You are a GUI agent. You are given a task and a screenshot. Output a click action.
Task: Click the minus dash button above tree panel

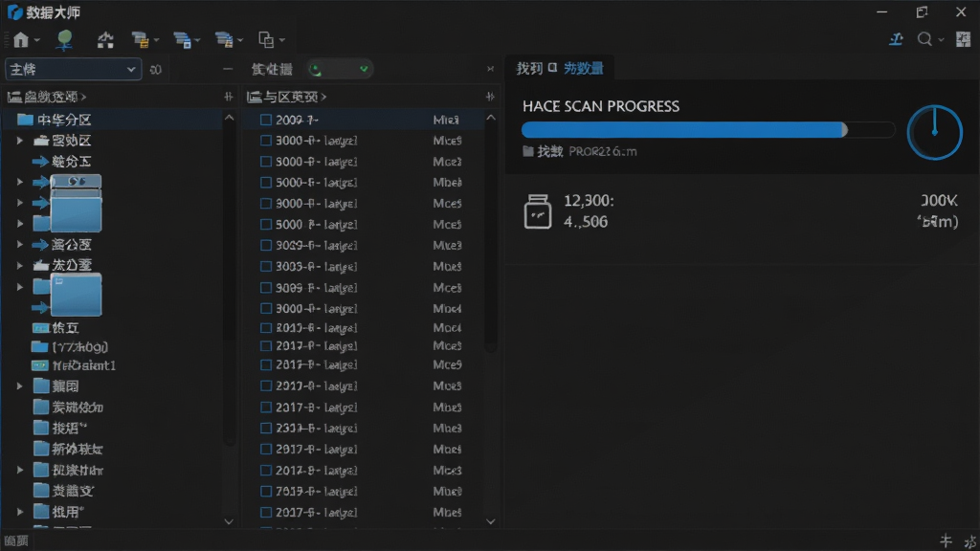[x=228, y=69]
